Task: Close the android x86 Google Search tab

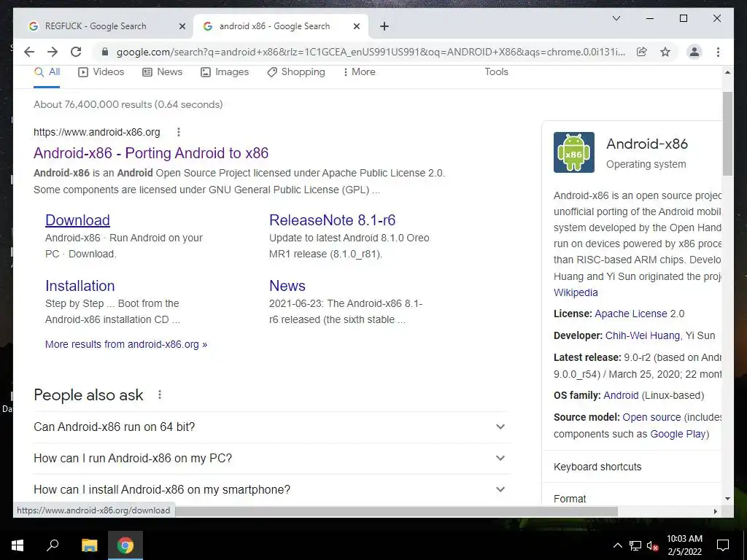Action: point(356,26)
